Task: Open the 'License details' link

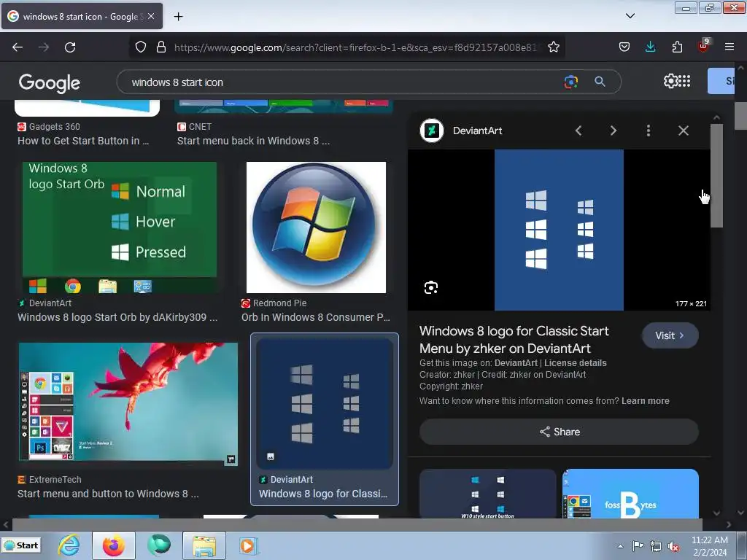Action: pyautogui.click(x=575, y=363)
